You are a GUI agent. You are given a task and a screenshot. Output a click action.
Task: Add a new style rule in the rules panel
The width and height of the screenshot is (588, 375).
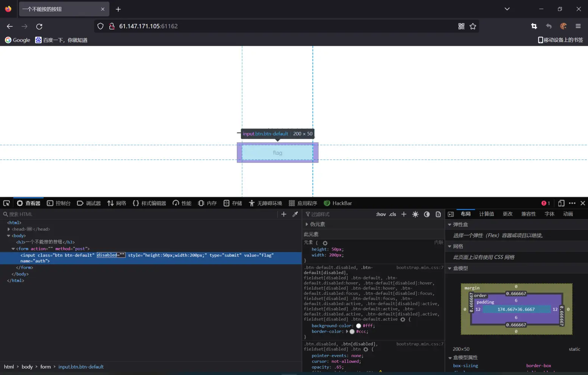(404, 214)
